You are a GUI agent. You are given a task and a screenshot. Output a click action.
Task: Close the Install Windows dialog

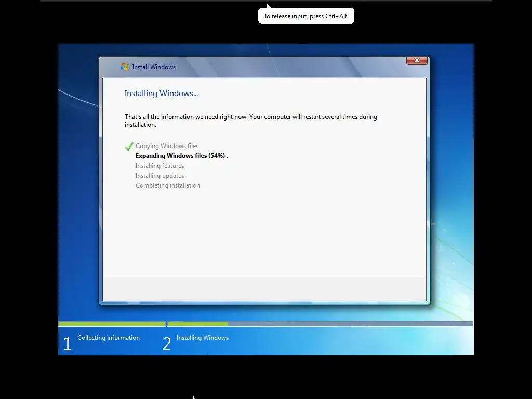pos(417,60)
